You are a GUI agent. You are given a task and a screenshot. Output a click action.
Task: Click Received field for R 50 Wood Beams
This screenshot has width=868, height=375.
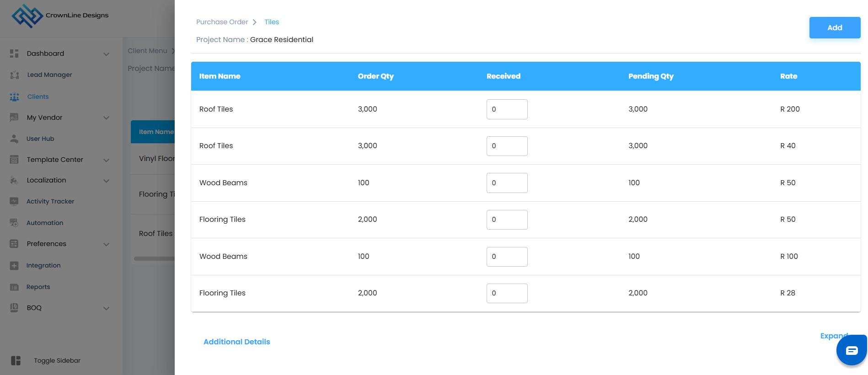coord(507,183)
